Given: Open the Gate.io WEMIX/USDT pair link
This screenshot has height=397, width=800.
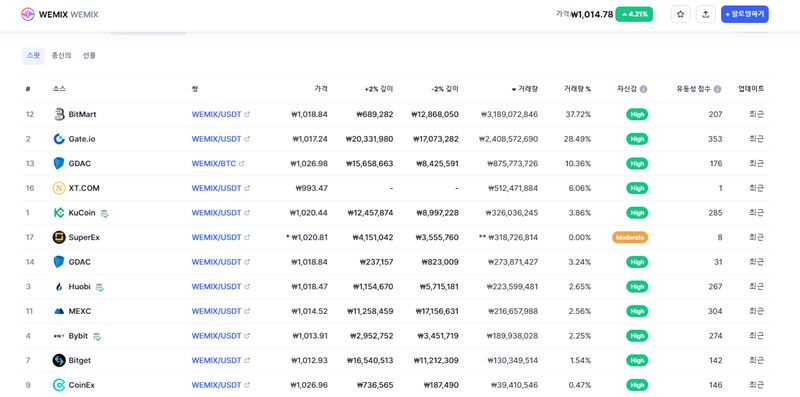Looking at the screenshot, I should click(216, 139).
